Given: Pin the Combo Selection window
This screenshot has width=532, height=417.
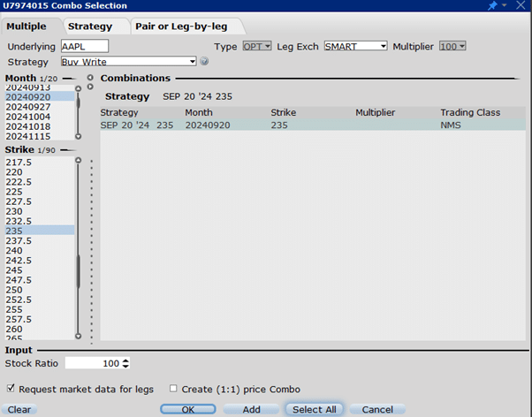Looking at the screenshot, I should coord(492,5).
